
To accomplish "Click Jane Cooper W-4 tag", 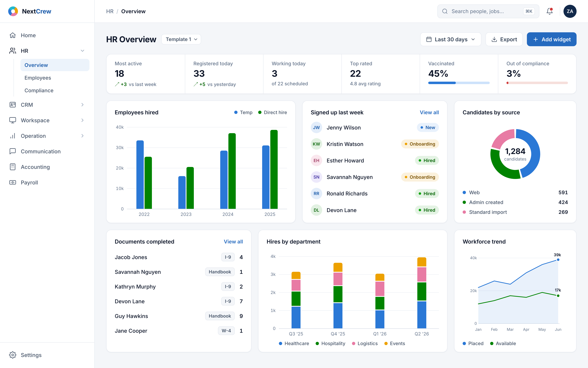I will point(226,331).
